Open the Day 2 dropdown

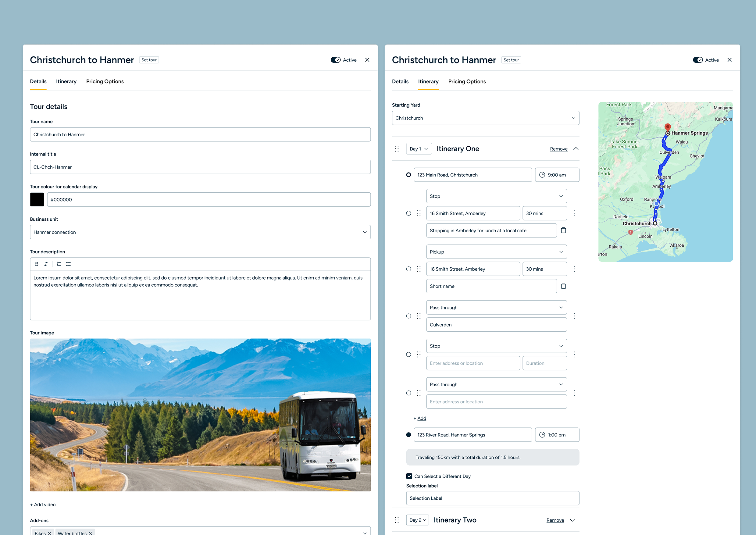point(417,520)
